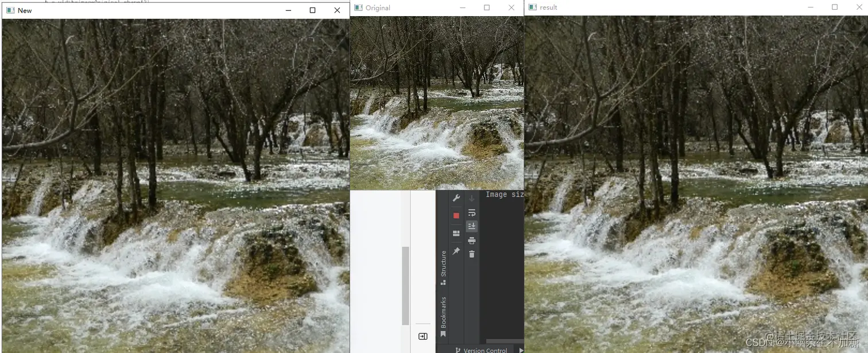Click the Original window title icon
This screenshot has width=868, height=353.
point(359,7)
